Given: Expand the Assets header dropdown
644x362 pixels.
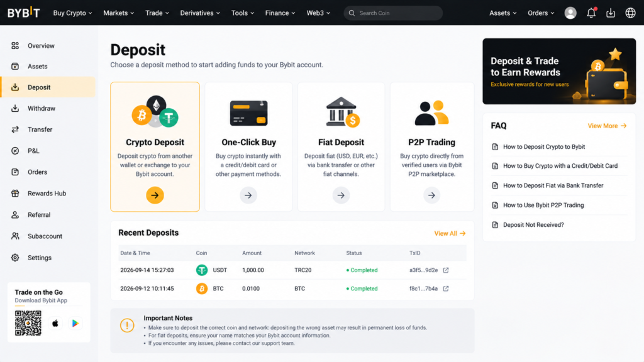Looking at the screenshot, I should [x=502, y=13].
